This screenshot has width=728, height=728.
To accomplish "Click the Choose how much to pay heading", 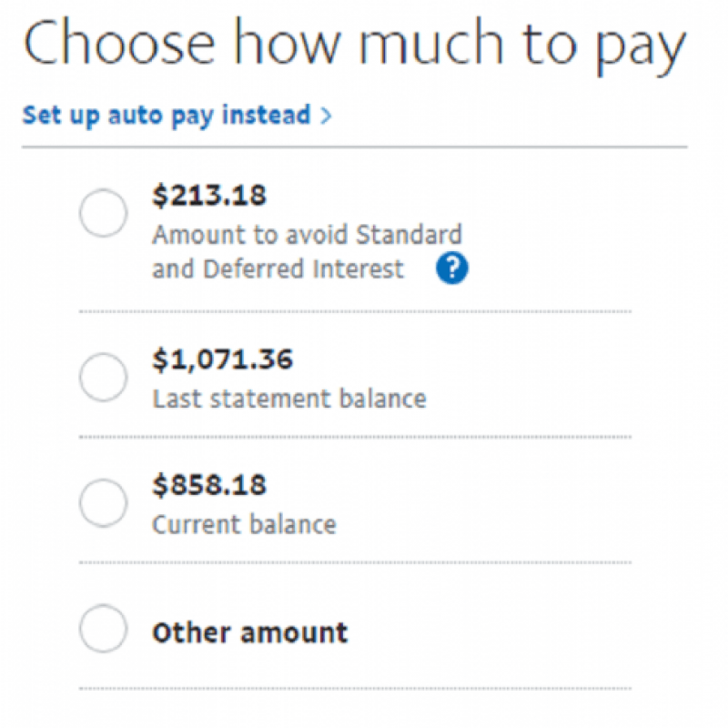I will pos(355,41).
